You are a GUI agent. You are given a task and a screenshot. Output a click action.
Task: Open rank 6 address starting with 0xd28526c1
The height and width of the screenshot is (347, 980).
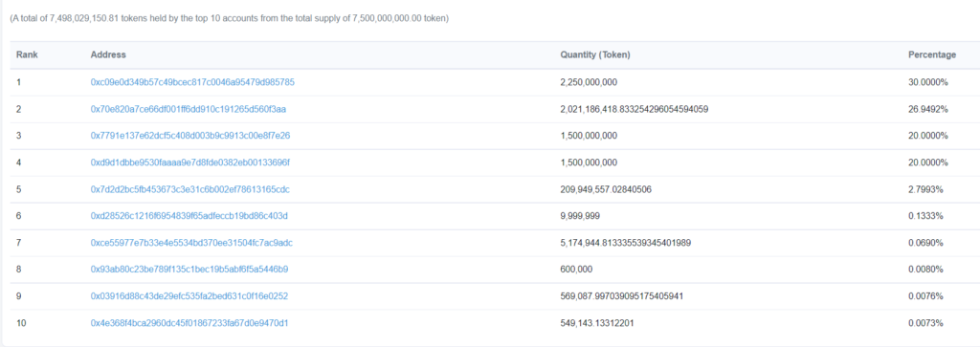tap(189, 216)
